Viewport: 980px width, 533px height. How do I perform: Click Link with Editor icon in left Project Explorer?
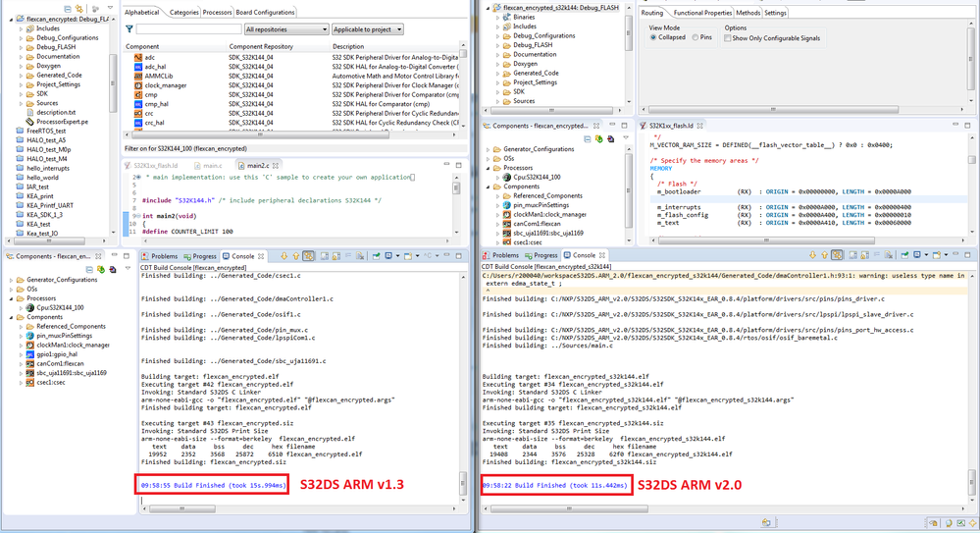tap(78, 9)
